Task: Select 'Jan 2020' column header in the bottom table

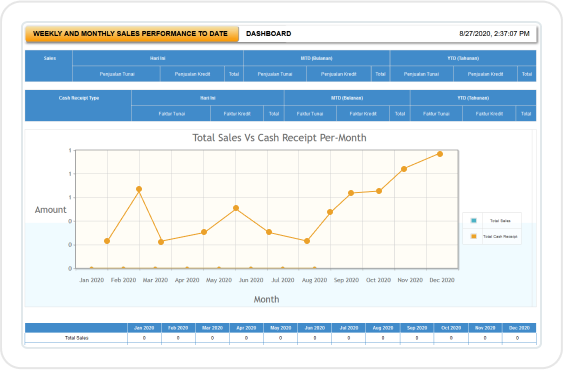Action: pos(144,328)
